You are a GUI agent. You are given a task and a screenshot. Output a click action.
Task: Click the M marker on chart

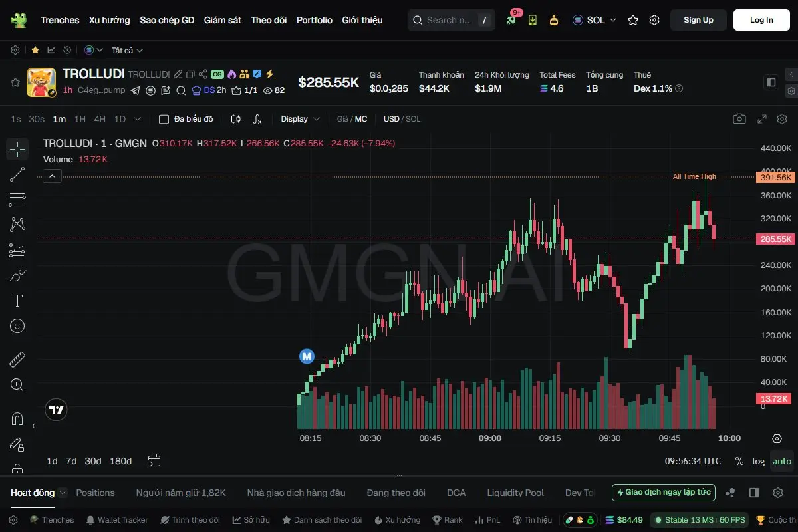pyautogui.click(x=307, y=356)
